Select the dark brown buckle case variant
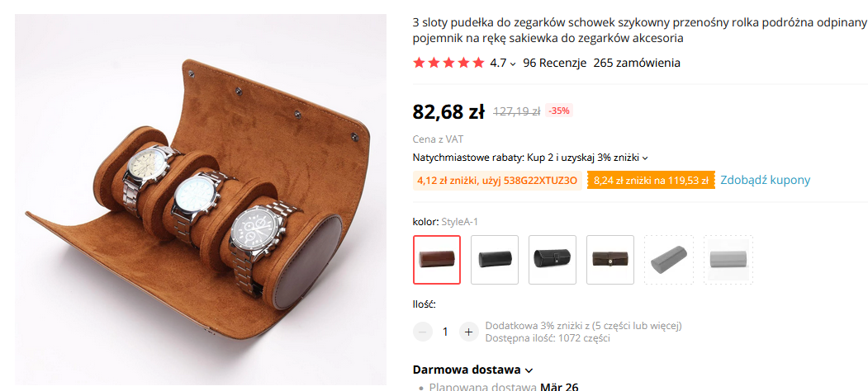 pyautogui.click(x=610, y=259)
